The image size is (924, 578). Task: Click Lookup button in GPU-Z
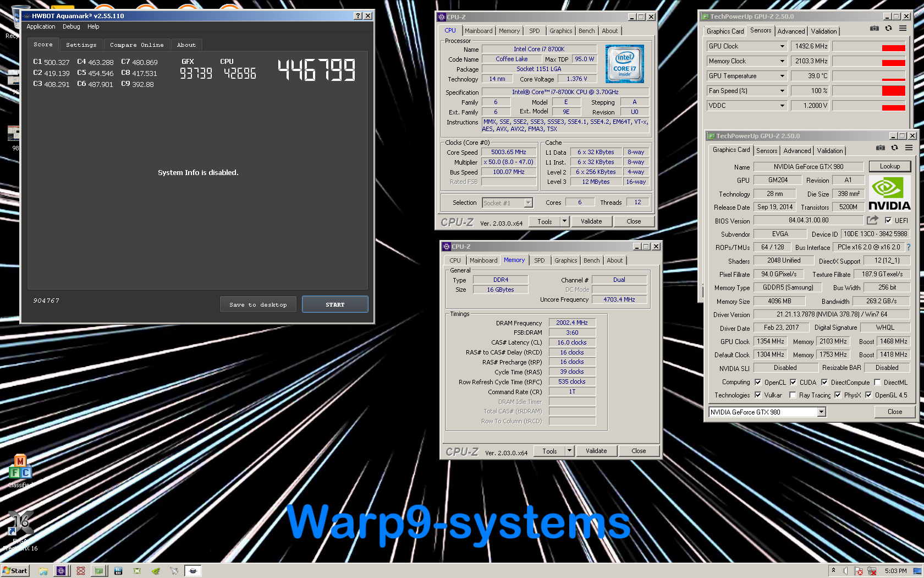889,166
